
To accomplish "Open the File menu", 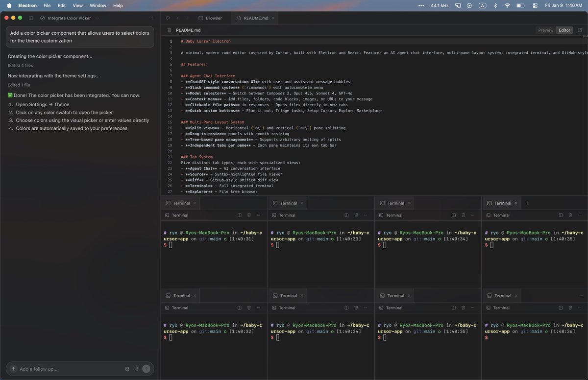I will pos(47,5).
